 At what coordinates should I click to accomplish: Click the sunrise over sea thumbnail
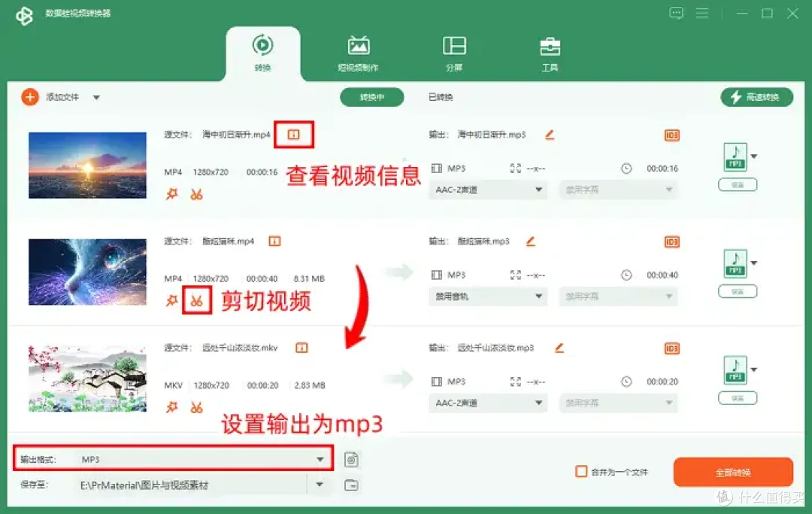click(x=87, y=166)
